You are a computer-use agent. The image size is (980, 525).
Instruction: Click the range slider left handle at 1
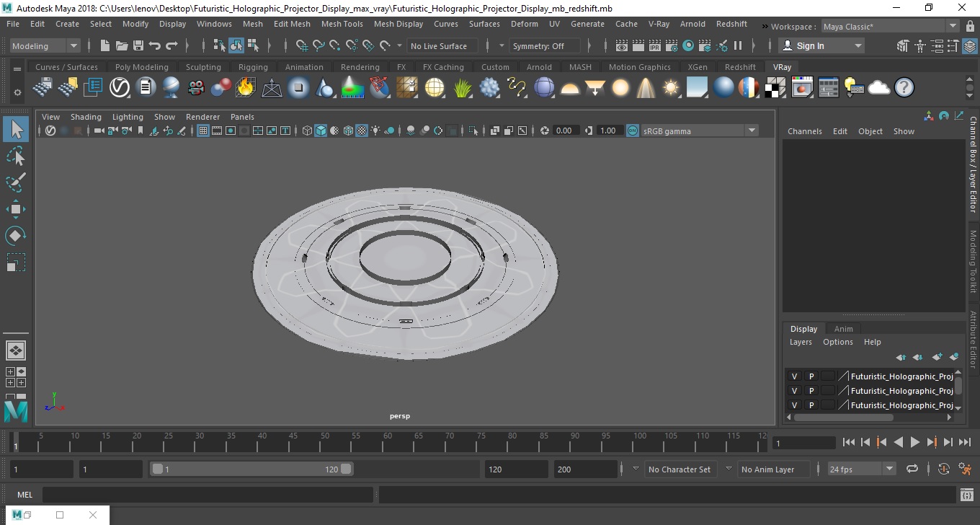pos(158,469)
